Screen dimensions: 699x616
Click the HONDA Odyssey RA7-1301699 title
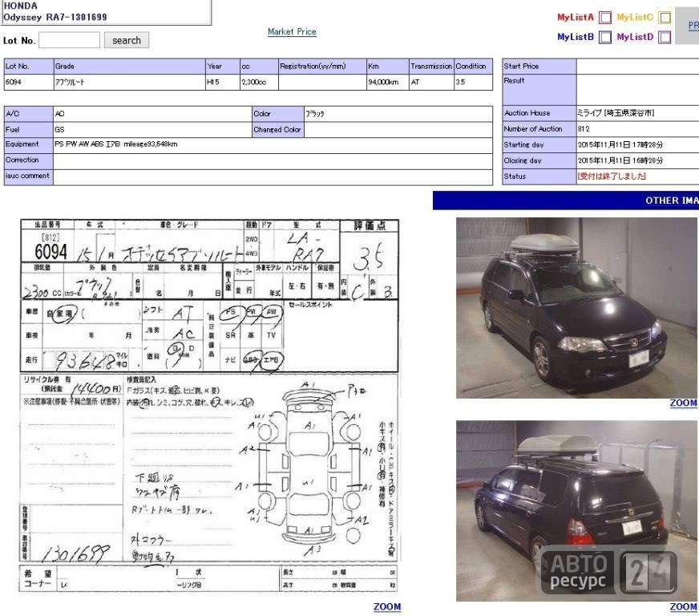point(55,11)
